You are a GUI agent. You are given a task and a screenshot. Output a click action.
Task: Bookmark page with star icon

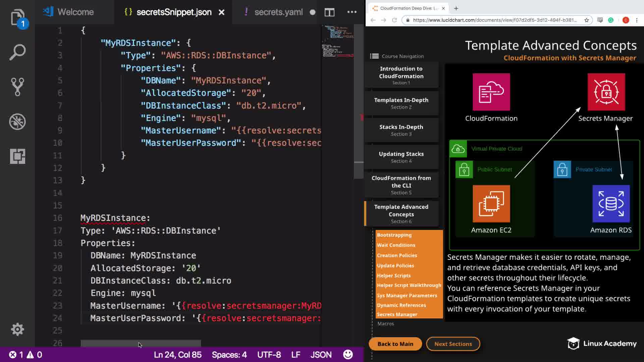coord(587,20)
